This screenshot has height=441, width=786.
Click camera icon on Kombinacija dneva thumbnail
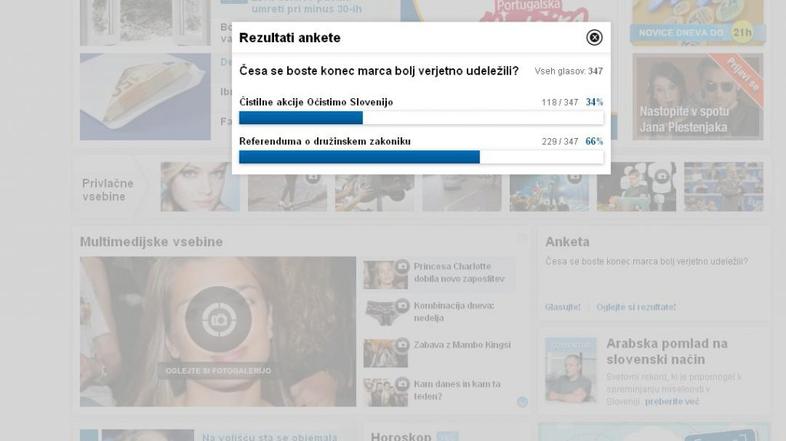point(402,306)
